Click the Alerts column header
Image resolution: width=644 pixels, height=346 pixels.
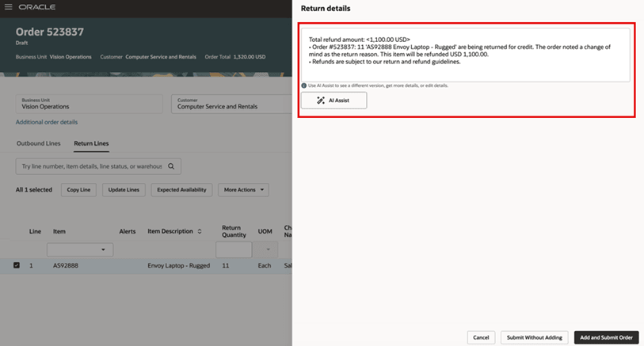[x=128, y=231]
